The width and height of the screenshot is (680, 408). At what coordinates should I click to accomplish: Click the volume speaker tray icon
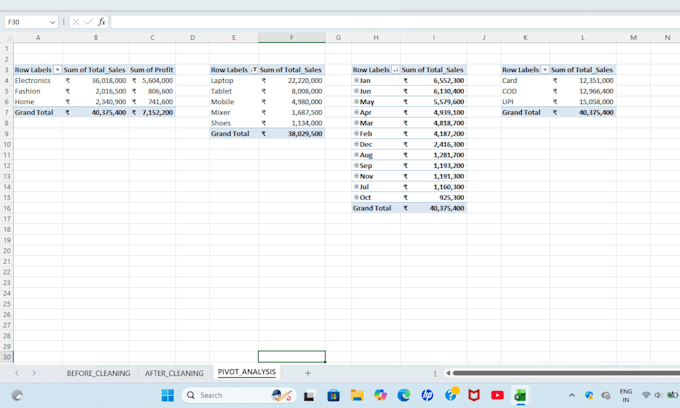point(658,395)
